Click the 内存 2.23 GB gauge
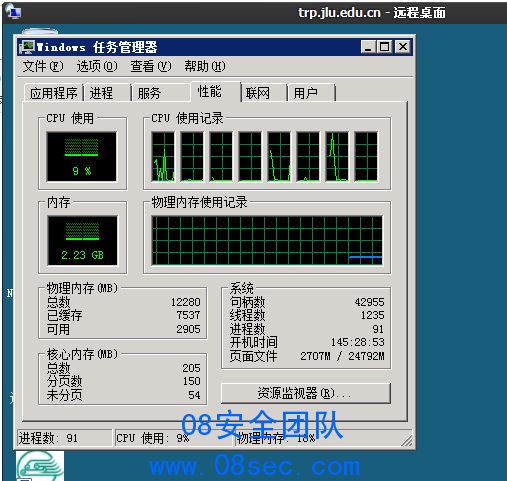 (82, 240)
